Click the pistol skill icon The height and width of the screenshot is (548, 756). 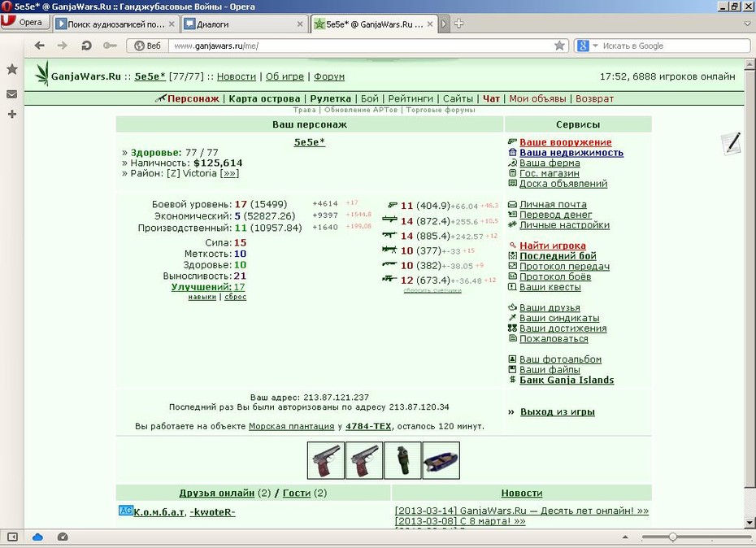click(393, 205)
